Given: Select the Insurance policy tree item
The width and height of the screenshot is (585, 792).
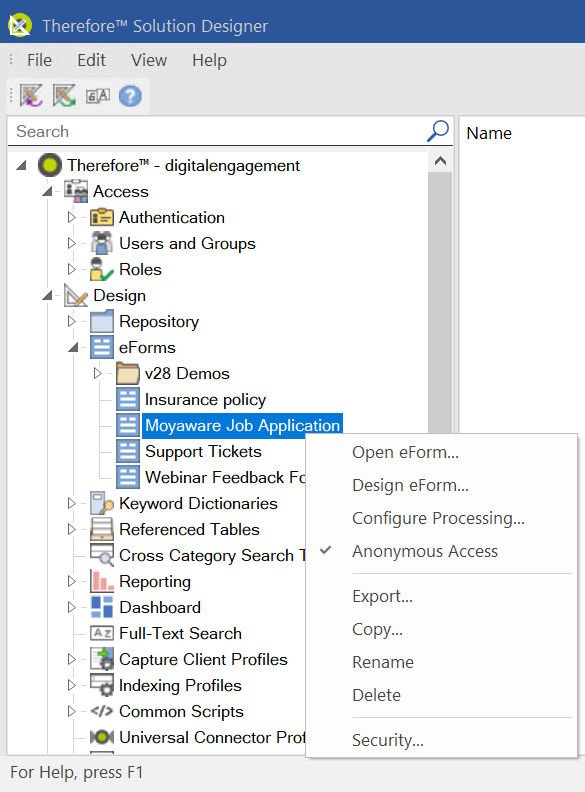Looking at the screenshot, I should [205, 400].
